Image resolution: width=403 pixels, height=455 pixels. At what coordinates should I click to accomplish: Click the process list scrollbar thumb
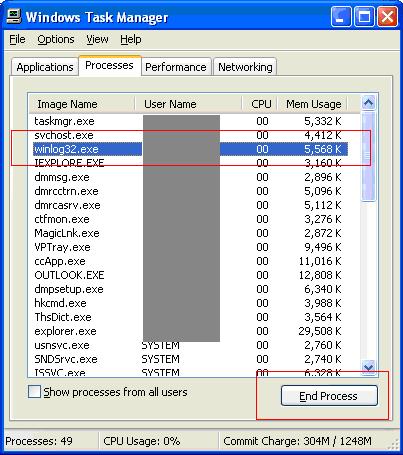pos(369,156)
